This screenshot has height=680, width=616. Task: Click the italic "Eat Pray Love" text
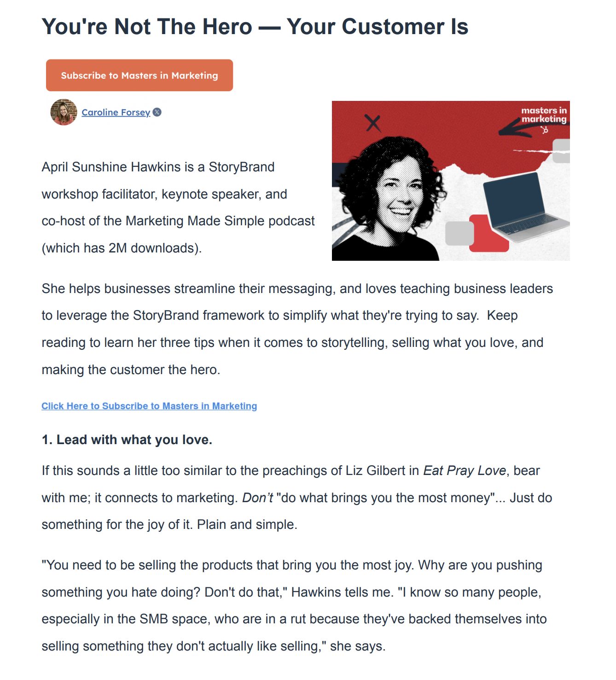click(465, 470)
